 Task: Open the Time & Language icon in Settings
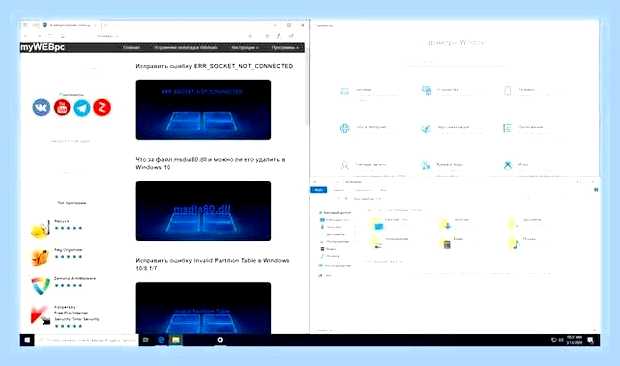point(426,165)
